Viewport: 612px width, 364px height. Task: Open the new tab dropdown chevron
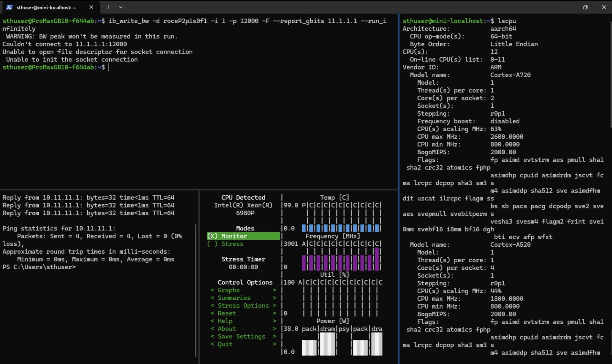pos(120,7)
